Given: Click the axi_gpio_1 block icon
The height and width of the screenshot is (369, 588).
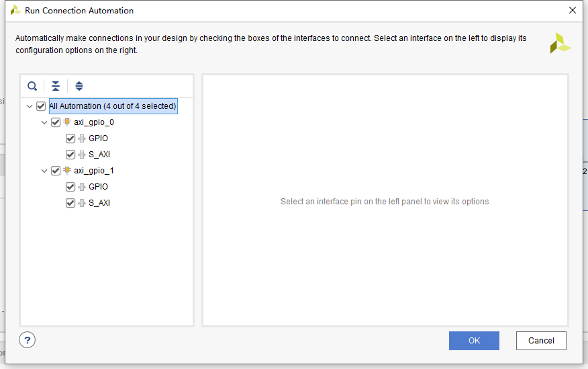Looking at the screenshot, I should coord(66,171).
